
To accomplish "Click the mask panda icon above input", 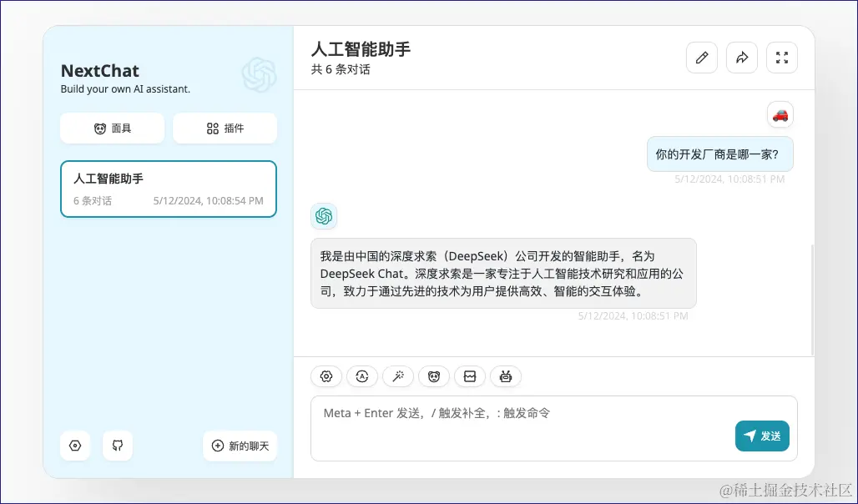I will coord(434,376).
